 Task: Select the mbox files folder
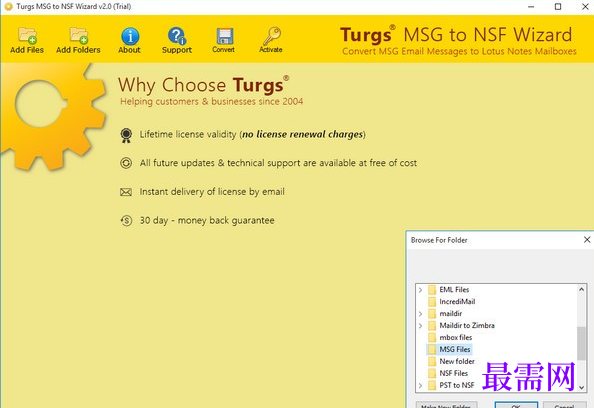(x=456, y=338)
